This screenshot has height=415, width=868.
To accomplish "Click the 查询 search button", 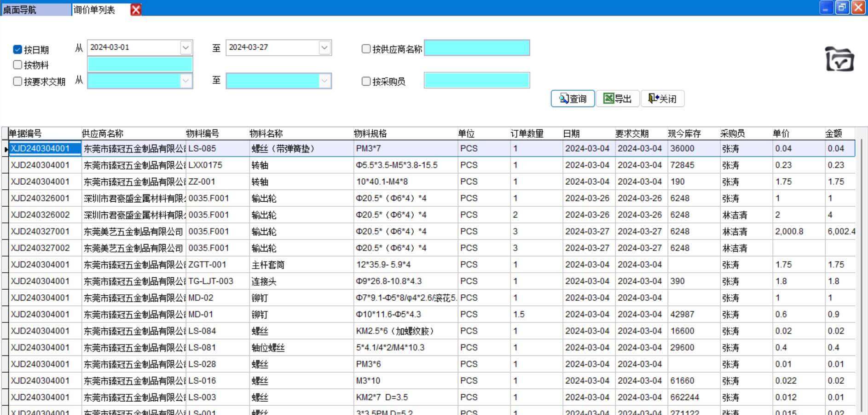I will 573,99.
